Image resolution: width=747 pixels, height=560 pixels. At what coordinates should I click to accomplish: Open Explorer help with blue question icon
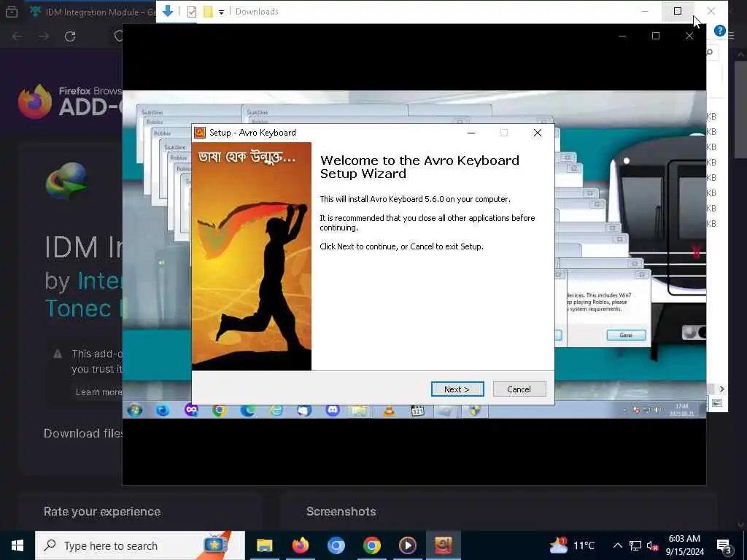pyautogui.click(x=720, y=31)
